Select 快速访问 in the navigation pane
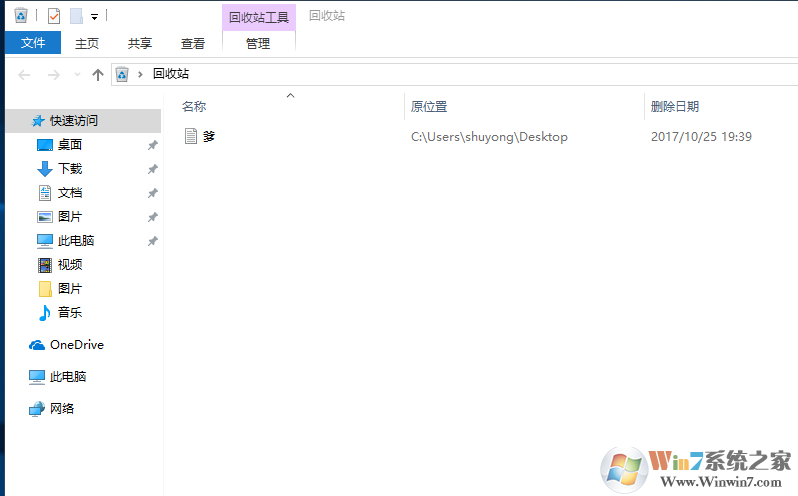Screen dimensions: 798x496 coord(83,121)
